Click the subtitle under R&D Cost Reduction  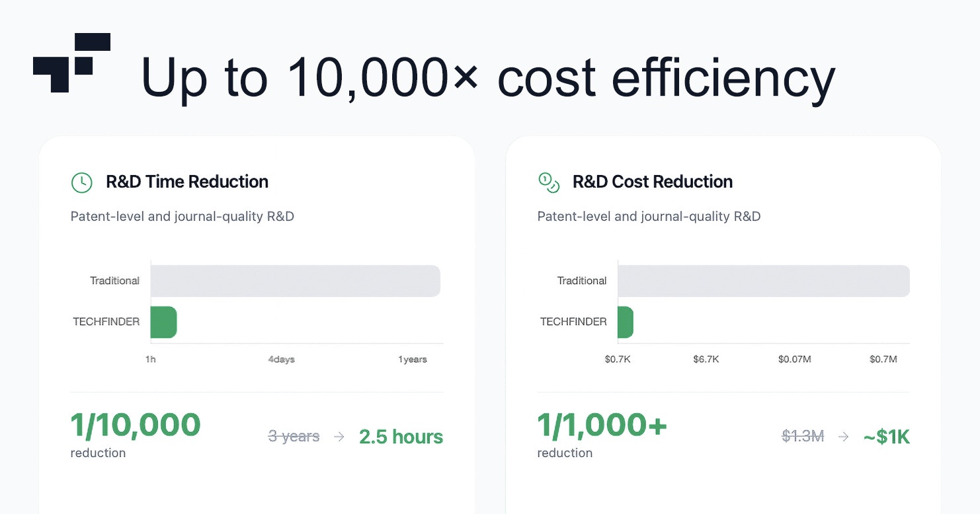point(649,217)
